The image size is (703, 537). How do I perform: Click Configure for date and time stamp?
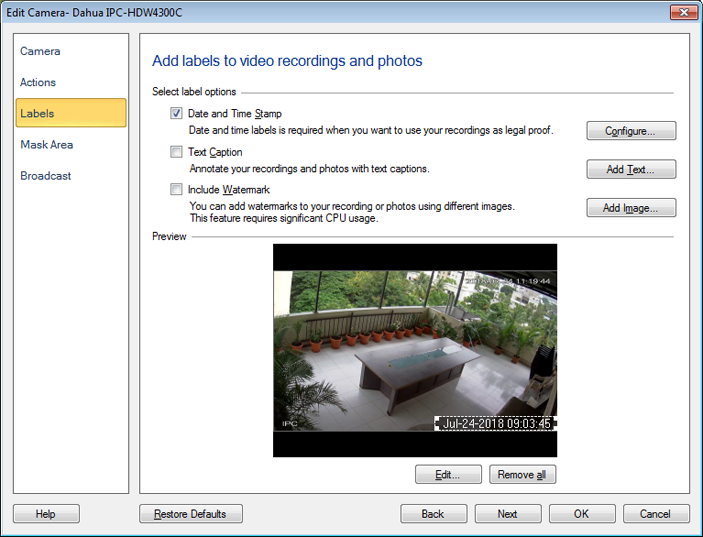pyautogui.click(x=630, y=131)
